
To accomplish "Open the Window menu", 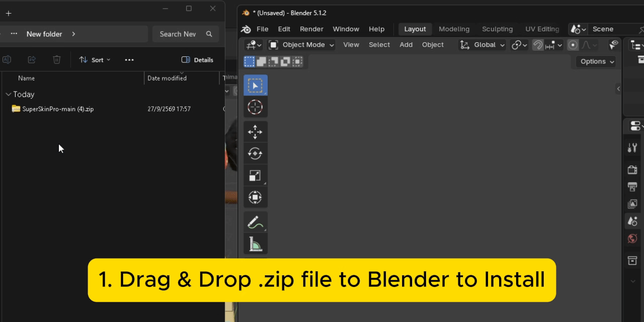I will pos(346,29).
